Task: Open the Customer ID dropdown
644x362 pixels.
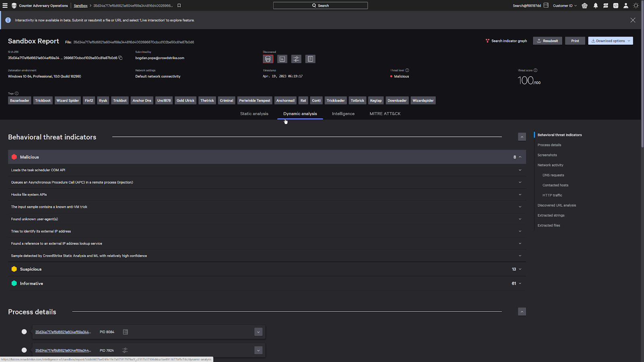Action: click(x=565, y=6)
